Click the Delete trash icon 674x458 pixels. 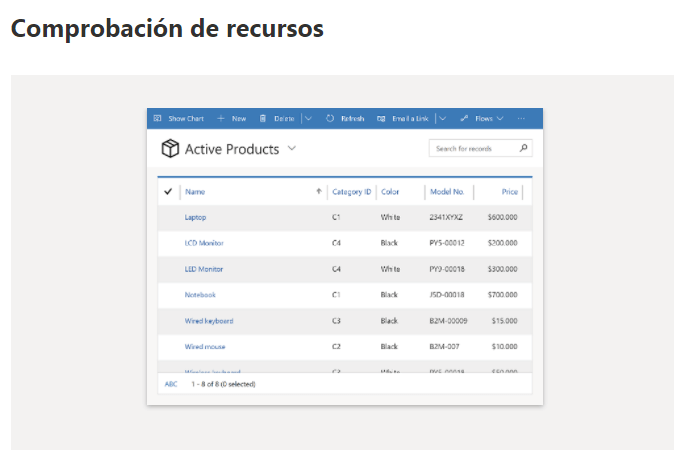263,118
